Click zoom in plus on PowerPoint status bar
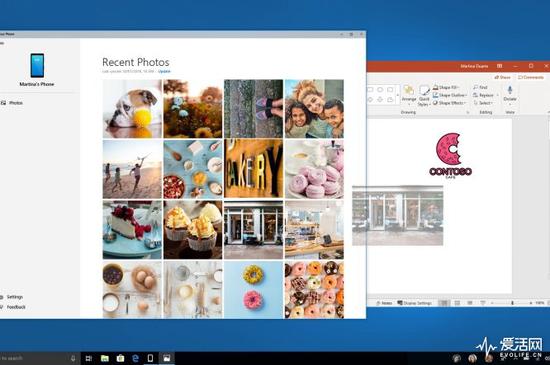The height and width of the screenshot is (365, 550). tap(531, 303)
